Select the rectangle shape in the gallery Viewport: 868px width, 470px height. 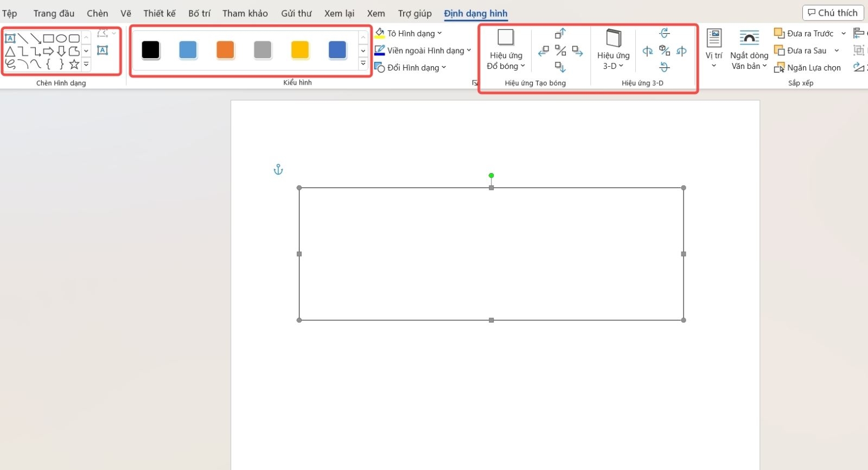coord(48,39)
